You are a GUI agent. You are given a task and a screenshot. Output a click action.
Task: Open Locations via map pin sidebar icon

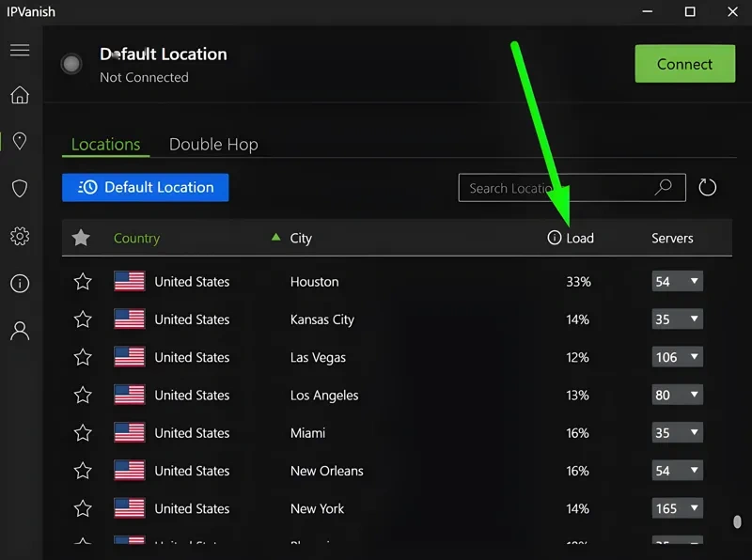(x=20, y=142)
